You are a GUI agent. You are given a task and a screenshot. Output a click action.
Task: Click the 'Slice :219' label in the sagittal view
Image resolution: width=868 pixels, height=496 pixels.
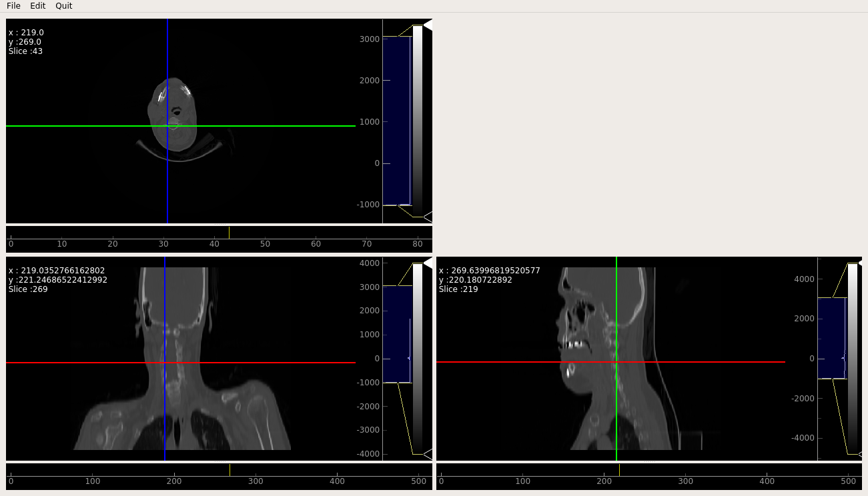click(458, 289)
